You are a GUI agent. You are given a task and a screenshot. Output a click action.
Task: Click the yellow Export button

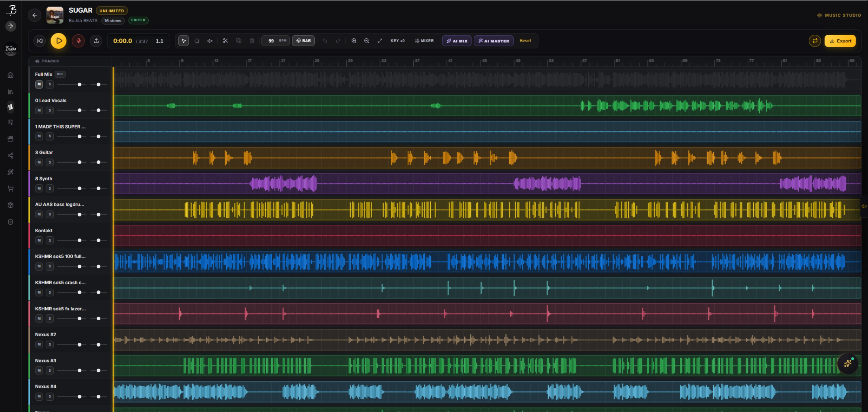point(840,41)
